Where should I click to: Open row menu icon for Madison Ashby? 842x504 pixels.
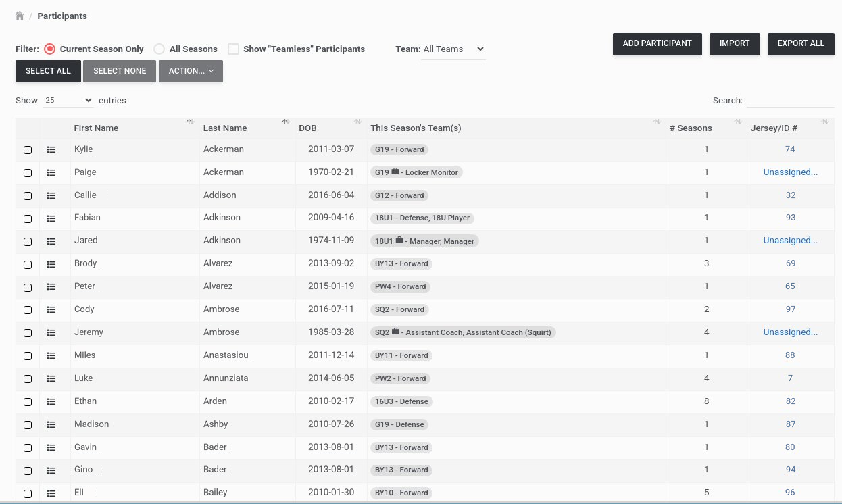51,424
